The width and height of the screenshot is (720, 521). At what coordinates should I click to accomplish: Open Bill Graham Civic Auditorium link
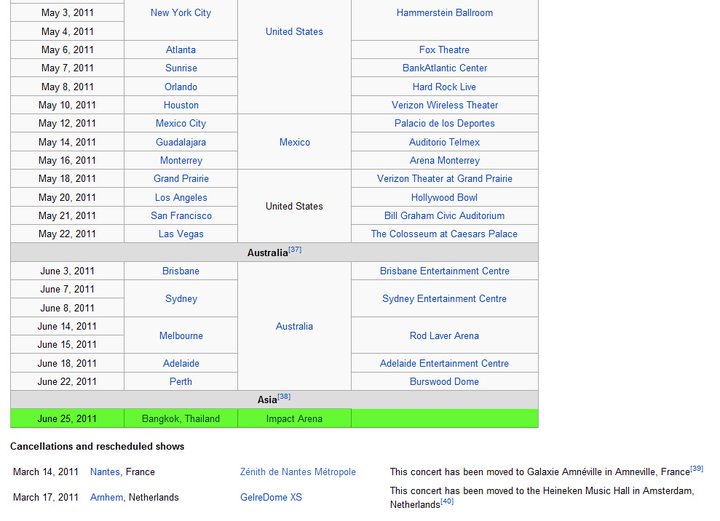(x=444, y=216)
